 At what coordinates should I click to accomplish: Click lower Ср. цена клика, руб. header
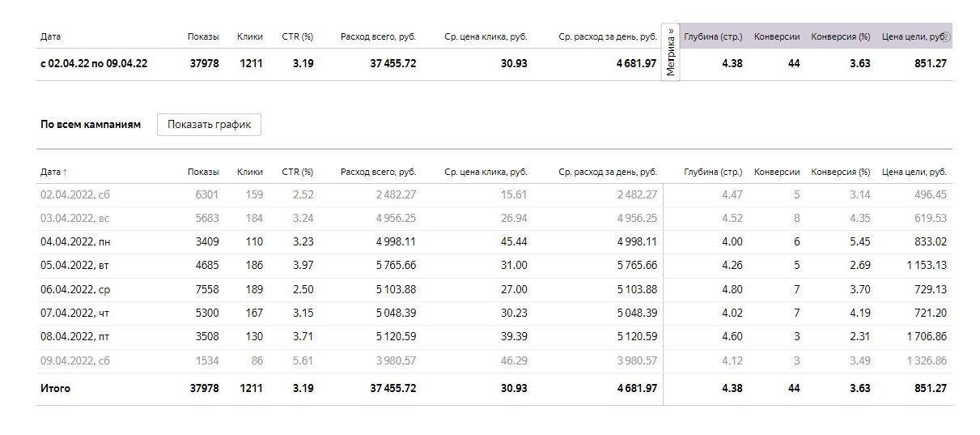click(486, 172)
